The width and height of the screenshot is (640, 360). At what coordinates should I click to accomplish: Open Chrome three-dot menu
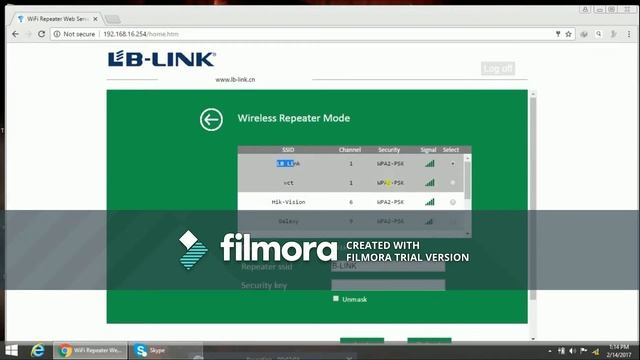tap(629, 34)
